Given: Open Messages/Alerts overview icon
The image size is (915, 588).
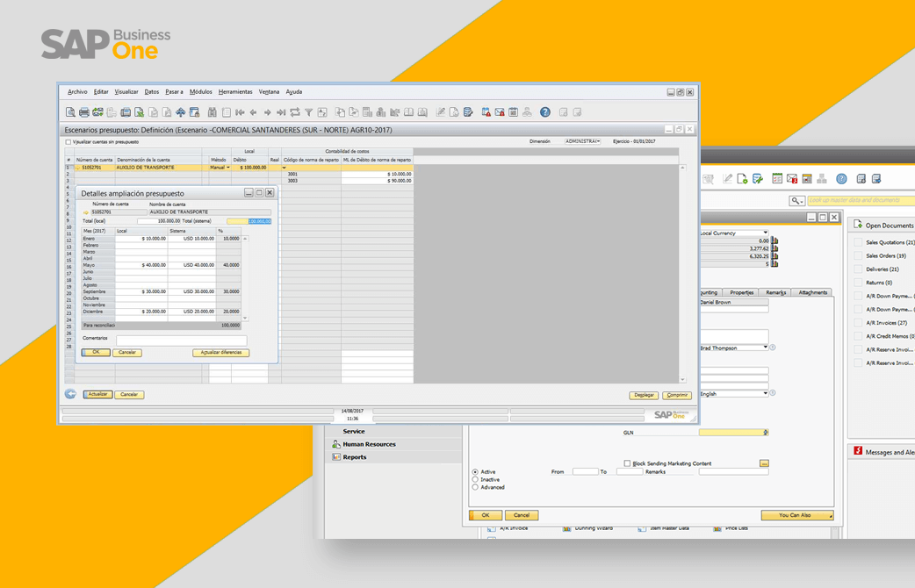Looking at the screenshot, I should pyautogui.click(x=500, y=112).
